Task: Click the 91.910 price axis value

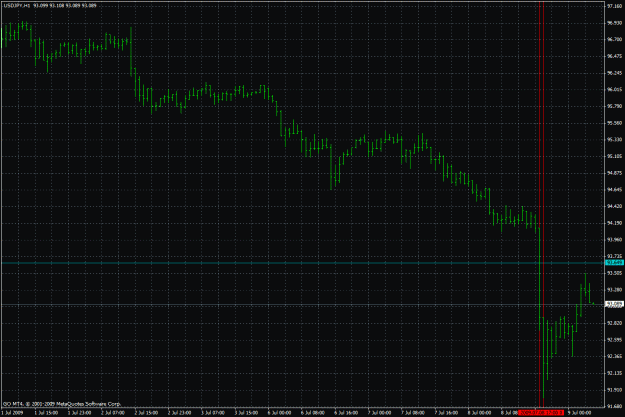Action: coord(614,390)
